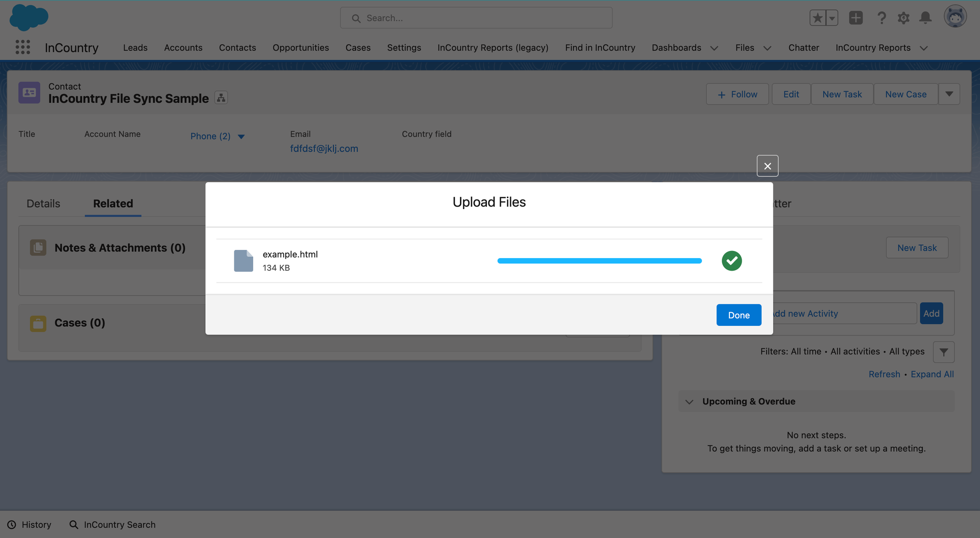Click the Notes & Attachments icon
Image resolution: width=980 pixels, height=538 pixels.
pos(38,248)
